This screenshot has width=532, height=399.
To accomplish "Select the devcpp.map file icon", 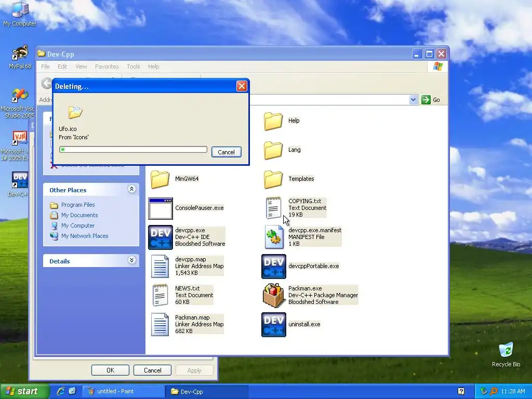I will 160,267.
